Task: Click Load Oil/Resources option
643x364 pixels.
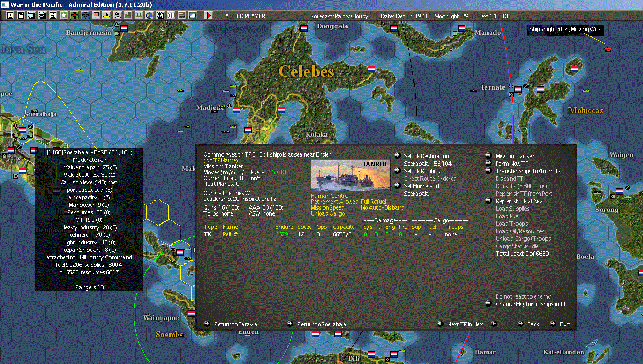Action: coord(520,231)
